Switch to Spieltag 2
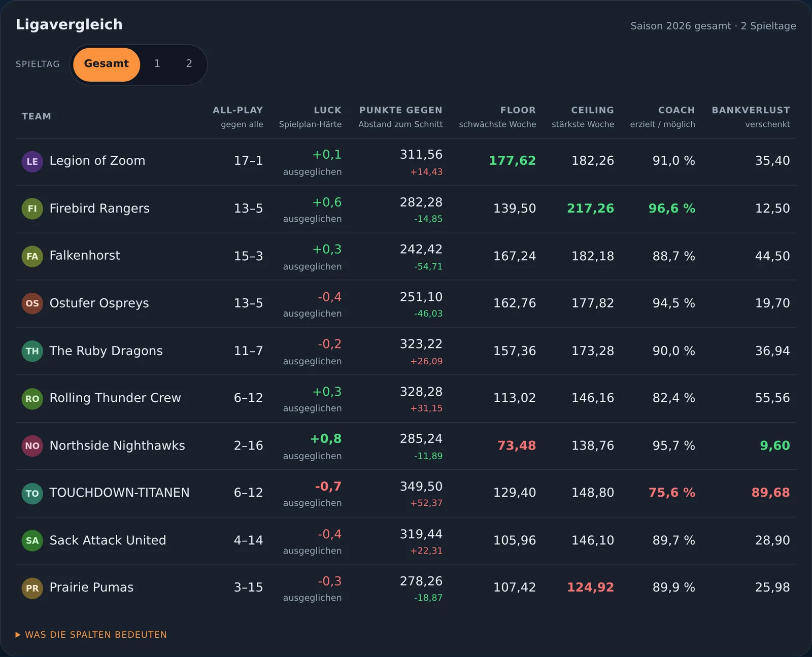 click(189, 64)
